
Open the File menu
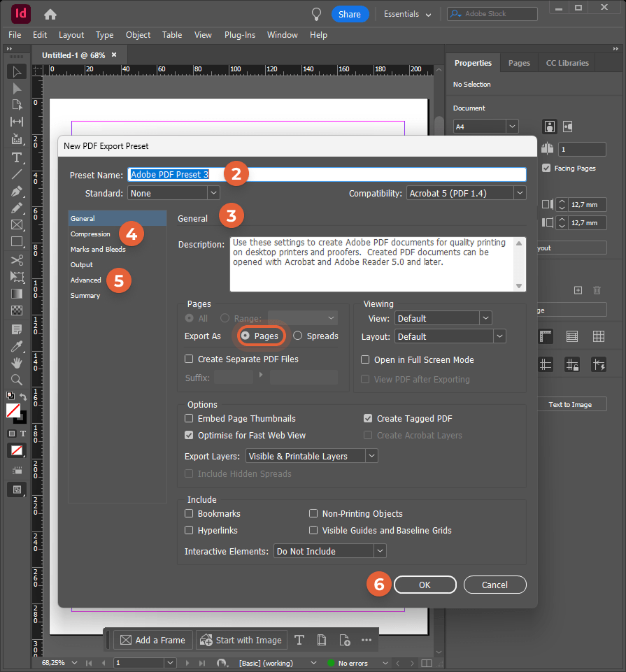[15, 35]
